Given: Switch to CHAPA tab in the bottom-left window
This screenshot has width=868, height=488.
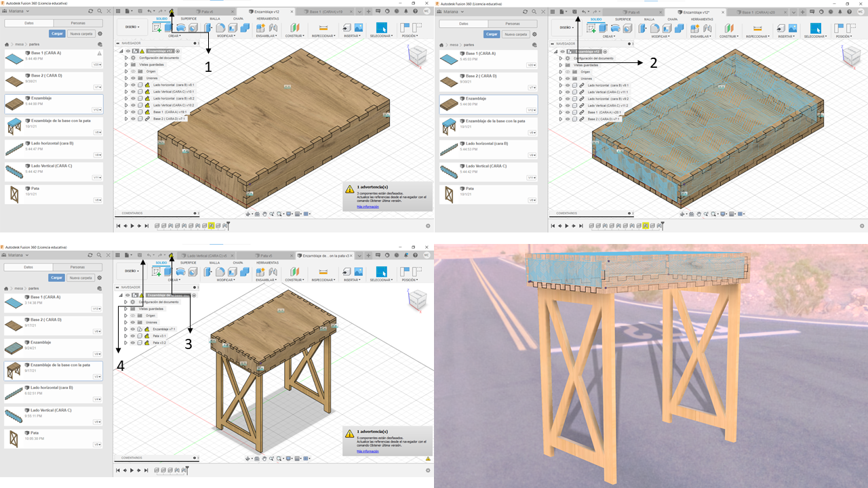Looking at the screenshot, I should pos(237,262).
